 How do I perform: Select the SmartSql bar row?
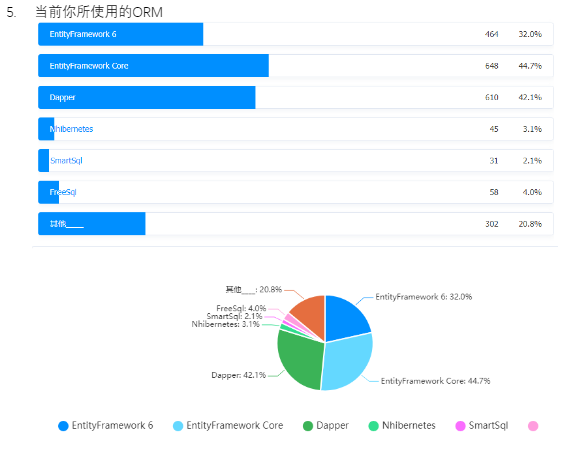click(296, 161)
